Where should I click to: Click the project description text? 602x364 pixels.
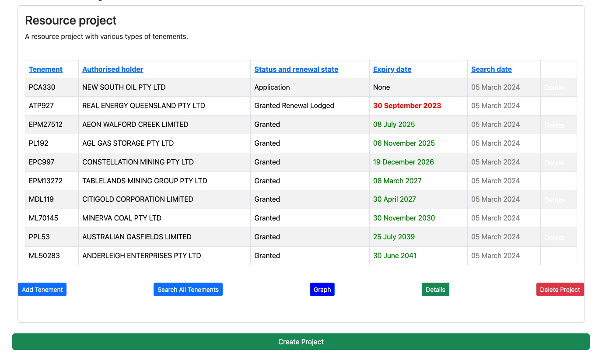pos(106,36)
